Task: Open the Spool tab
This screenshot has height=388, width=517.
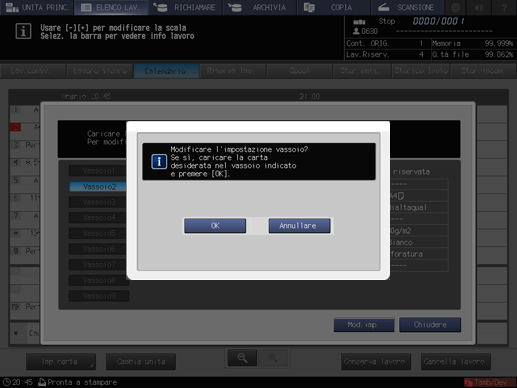Action: tap(299, 71)
